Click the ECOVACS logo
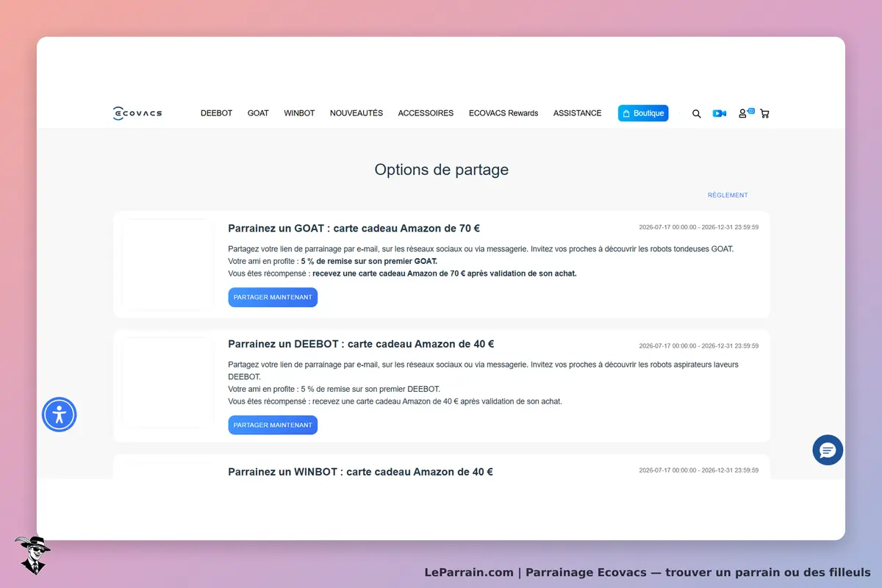Image resolution: width=882 pixels, height=588 pixels. (137, 113)
